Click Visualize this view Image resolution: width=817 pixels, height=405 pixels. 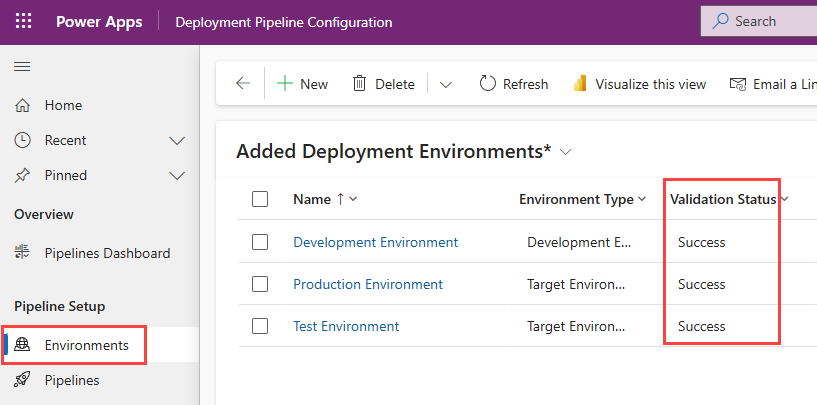(640, 84)
